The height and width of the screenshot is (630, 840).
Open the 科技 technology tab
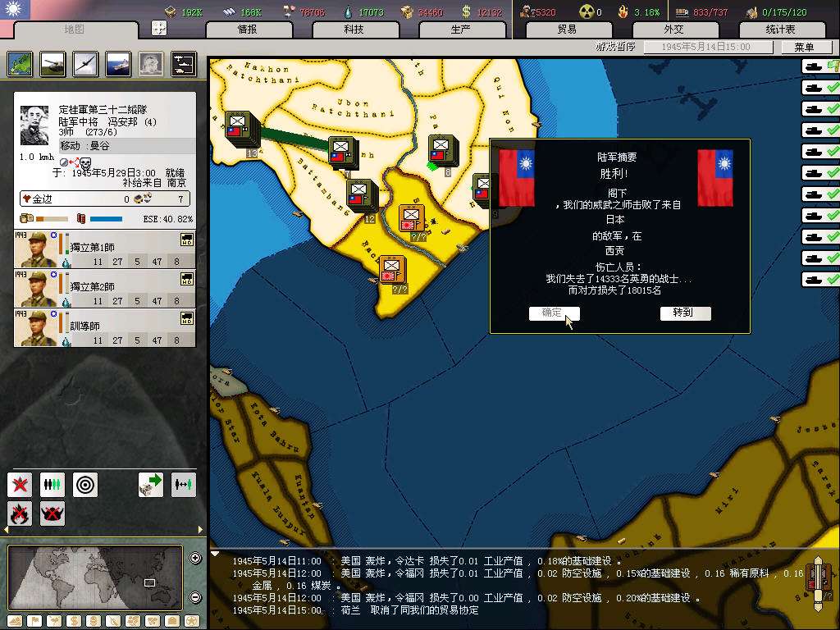354,30
